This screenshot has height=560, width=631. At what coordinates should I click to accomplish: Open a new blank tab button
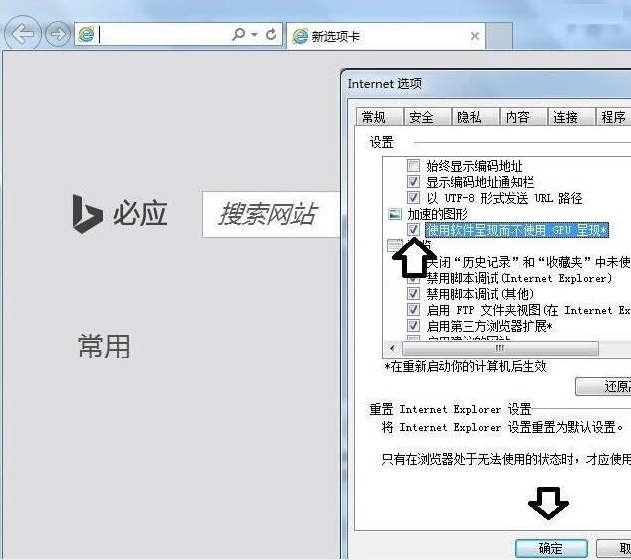tap(499, 36)
